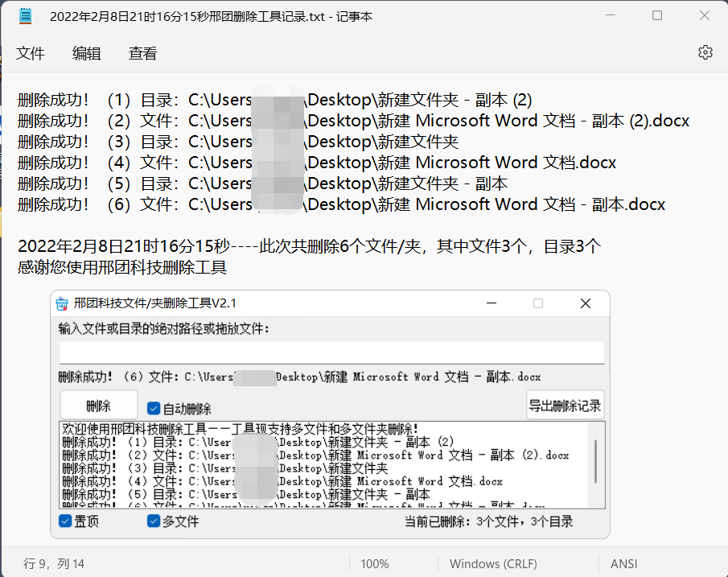
Task: Open the 查看 menu in Notepad
Action: 142,53
